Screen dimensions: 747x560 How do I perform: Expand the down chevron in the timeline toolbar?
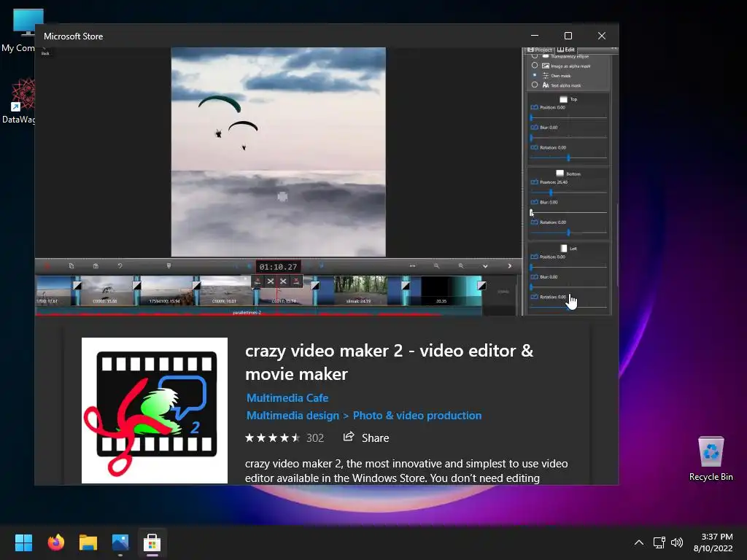[x=485, y=266]
